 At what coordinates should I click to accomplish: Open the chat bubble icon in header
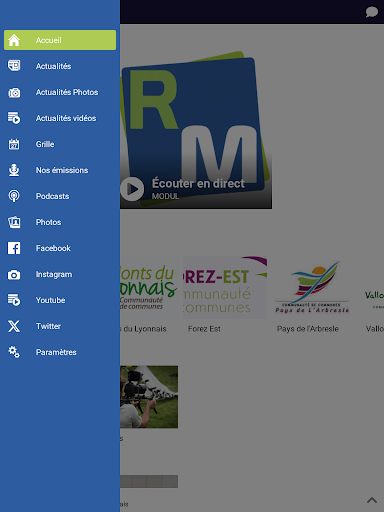pyautogui.click(x=372, y=12)
